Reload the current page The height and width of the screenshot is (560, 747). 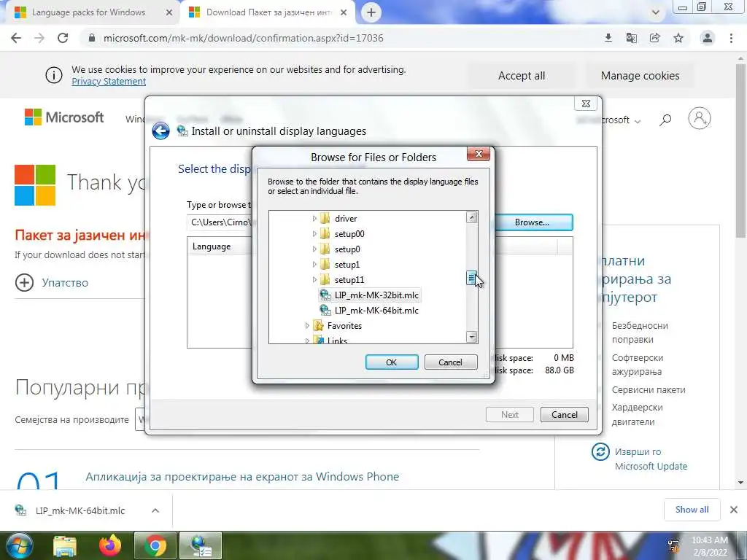63,38
